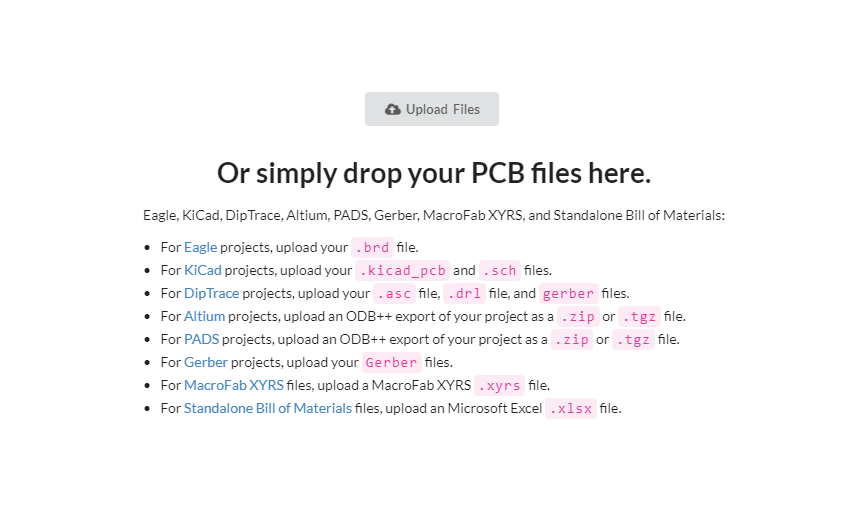Click the .xyrs code tag
Screen dimensions: 858x528
pos(500,386)
